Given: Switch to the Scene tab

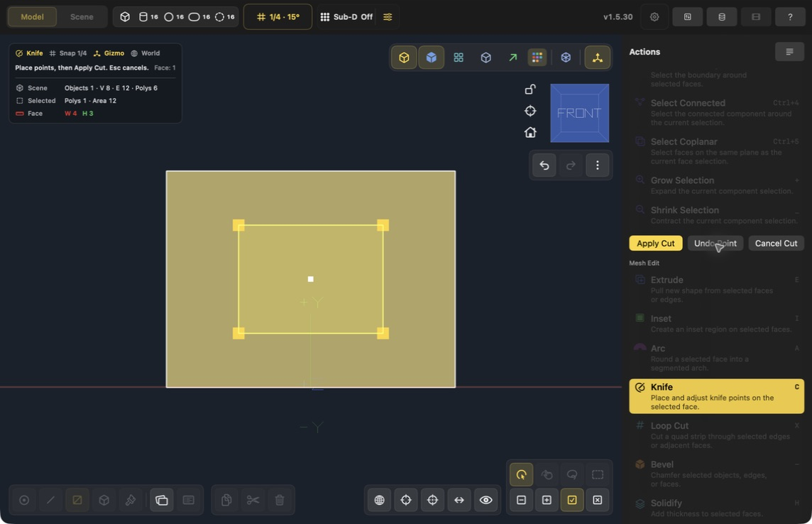Looking at the screenshot, I should pyautogui.click(x=82, y=17).
